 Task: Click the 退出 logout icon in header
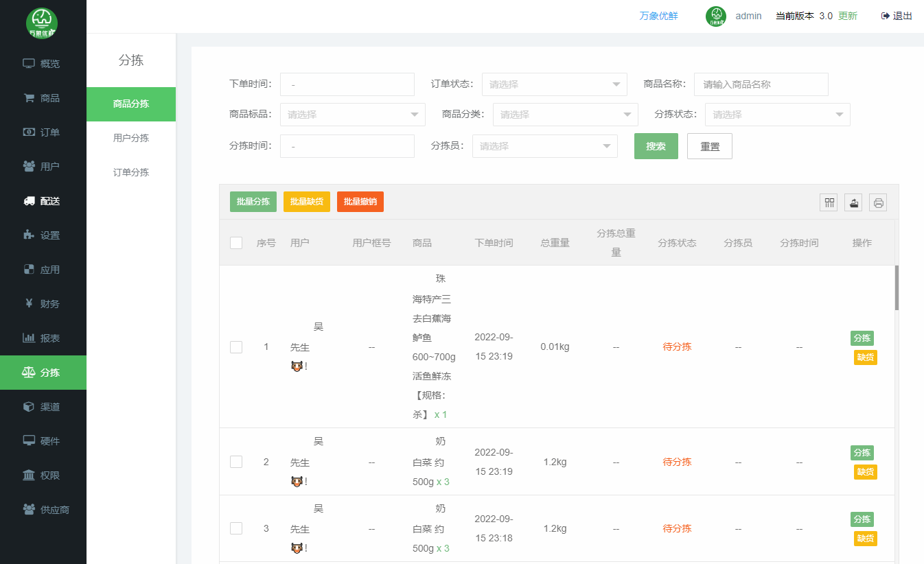click(886, 16)
